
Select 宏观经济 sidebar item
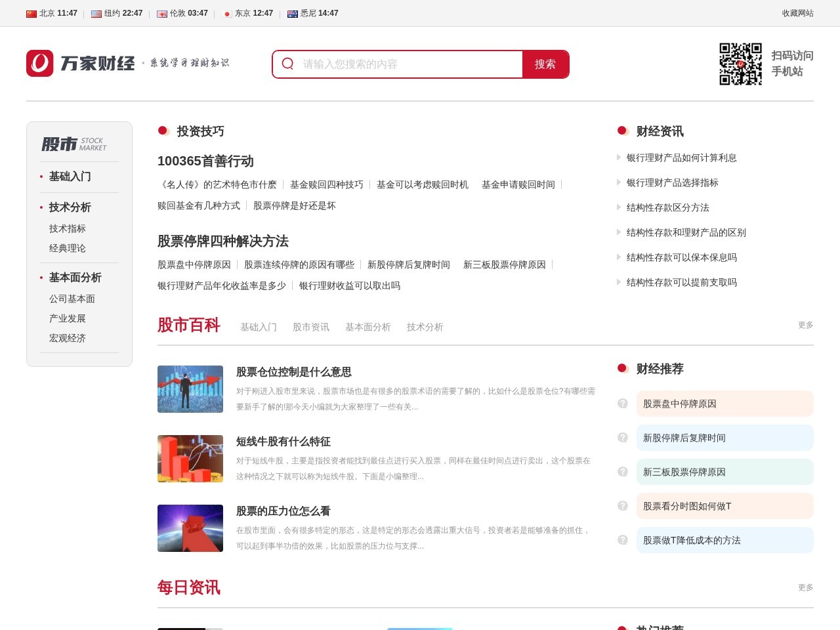[67, 338]
